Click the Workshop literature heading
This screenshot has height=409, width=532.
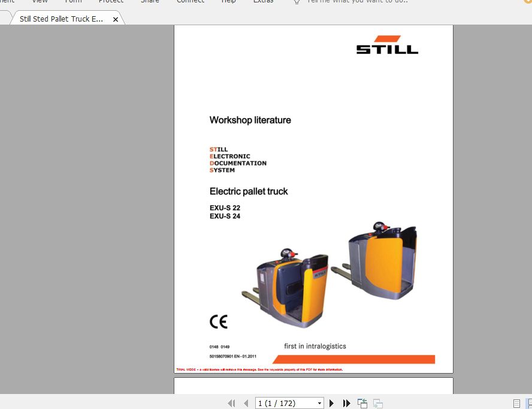click(250, 121)
